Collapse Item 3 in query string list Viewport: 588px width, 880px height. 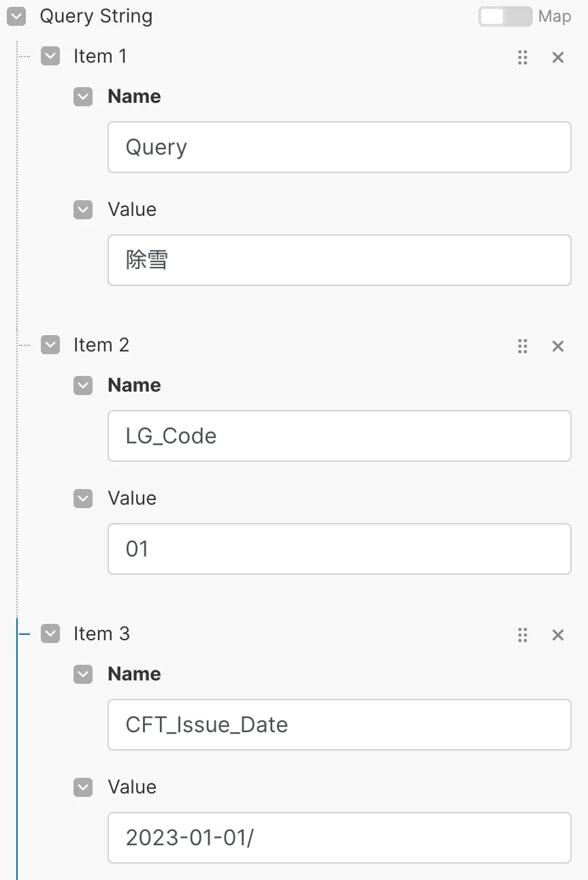point(50,633)
